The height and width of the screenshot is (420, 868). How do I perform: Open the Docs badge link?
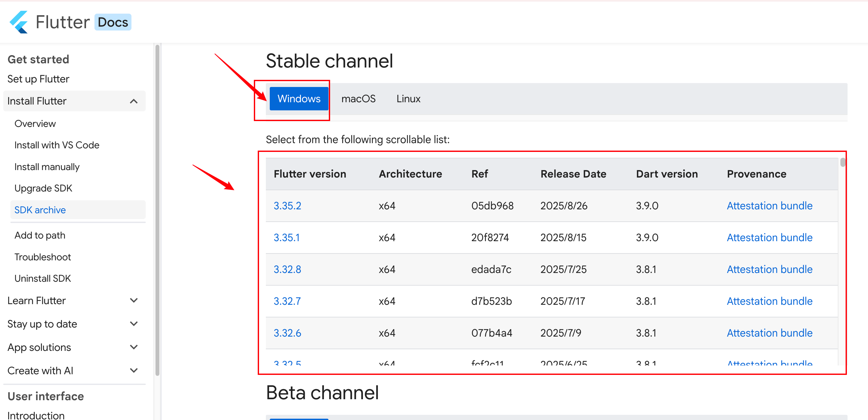tap(113, 22)
